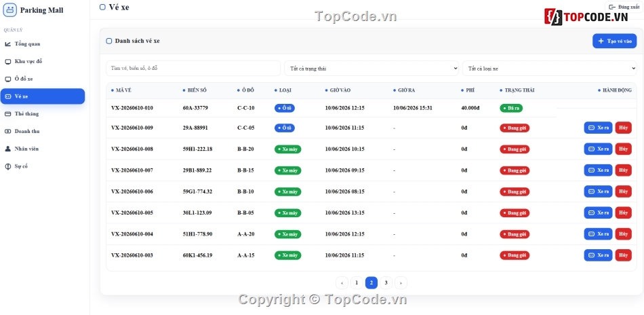Click the fee 40.000đ cell
The height and width of the screenshot is (315, 644).
click(x=470, y=108)
